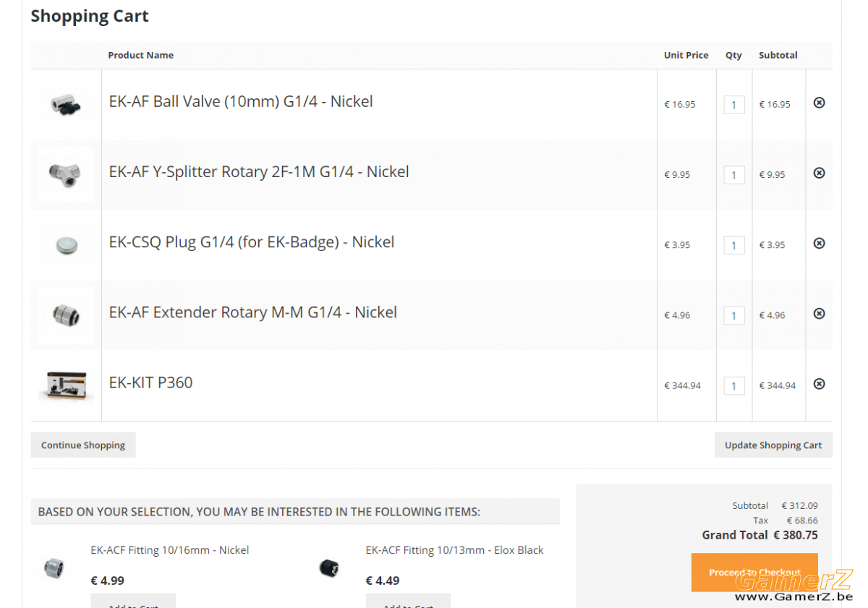This screenshot has width=868, height=608.
Task: Open EK-KIT P360 product name link
Action: tap(151, 382)
